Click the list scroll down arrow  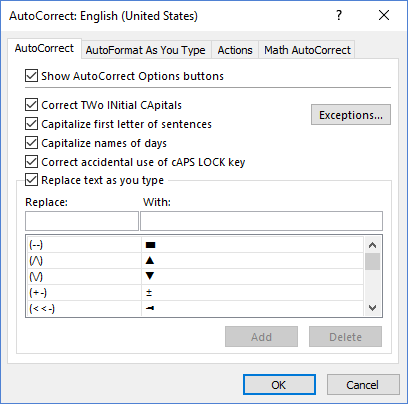click(372, 308)
